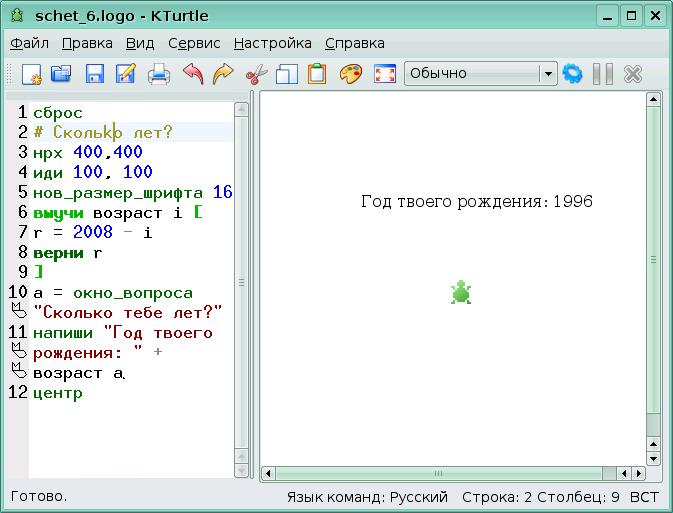Save the script using the floppy icon

point(94,74)
